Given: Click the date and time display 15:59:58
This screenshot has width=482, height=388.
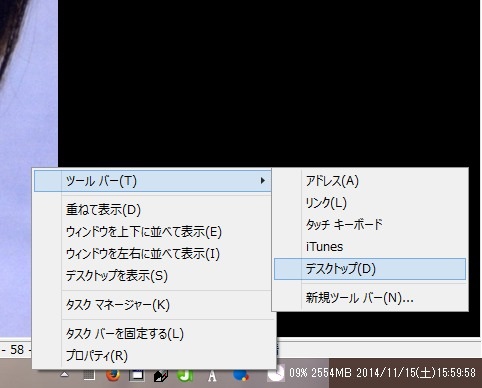Looking at the screenshot, I should pyautogui.click(x=416, y=372).
